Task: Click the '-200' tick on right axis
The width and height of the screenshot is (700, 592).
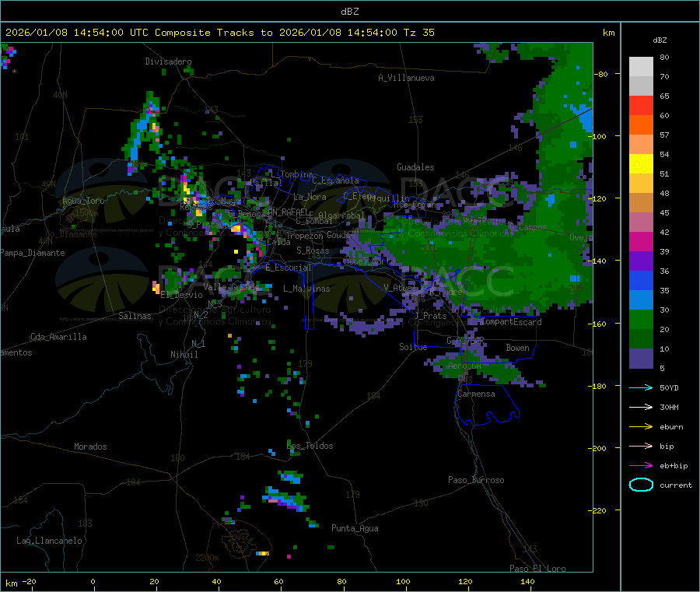Action: coord(599,448)
